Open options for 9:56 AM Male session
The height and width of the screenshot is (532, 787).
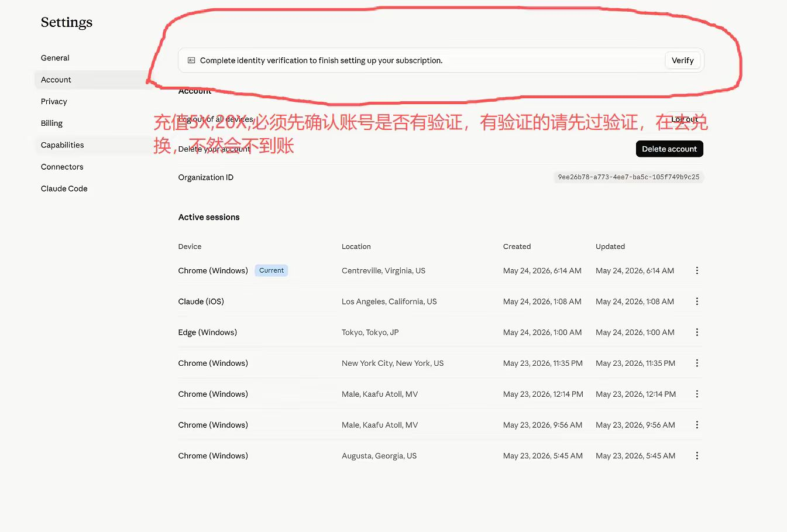pyautogui.click(x=697, y=425)
